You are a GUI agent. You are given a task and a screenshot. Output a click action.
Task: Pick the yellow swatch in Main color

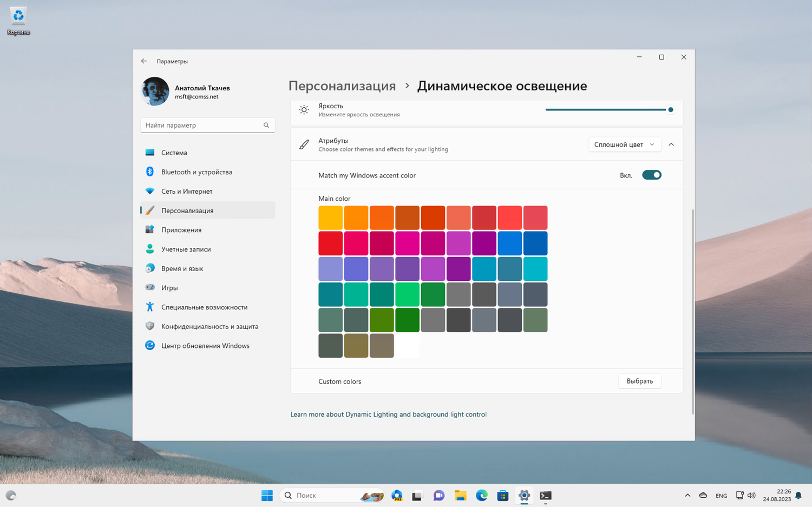tap(331, 218)
